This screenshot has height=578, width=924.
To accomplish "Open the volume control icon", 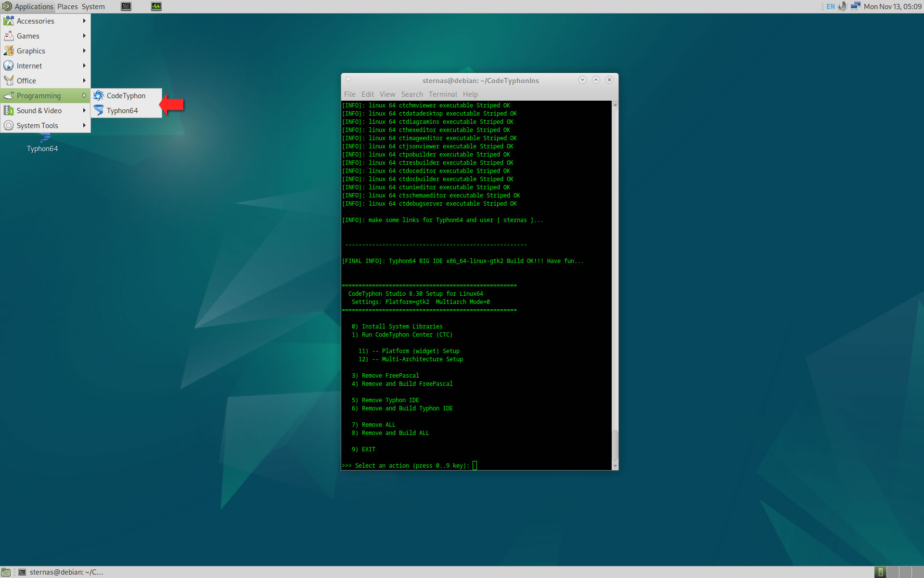I will point(842,7).
